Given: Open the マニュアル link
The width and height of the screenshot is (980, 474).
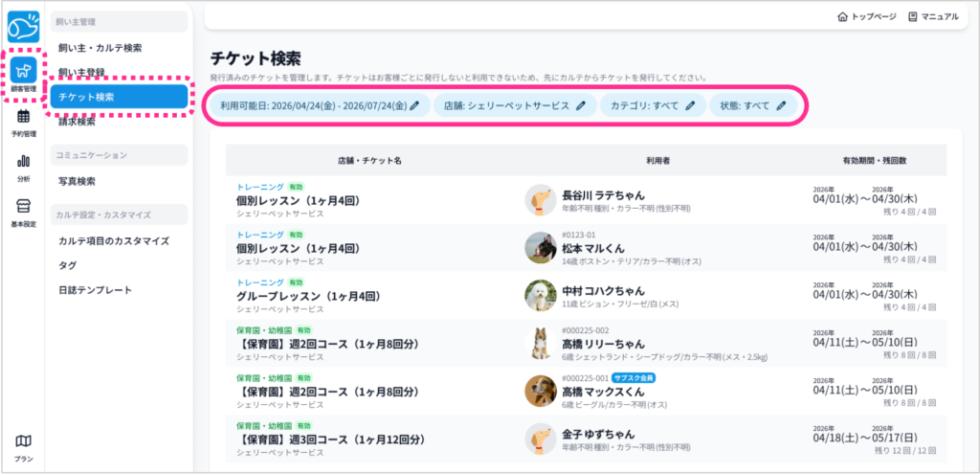Looking at the screenshot, I should pos(933,17).
